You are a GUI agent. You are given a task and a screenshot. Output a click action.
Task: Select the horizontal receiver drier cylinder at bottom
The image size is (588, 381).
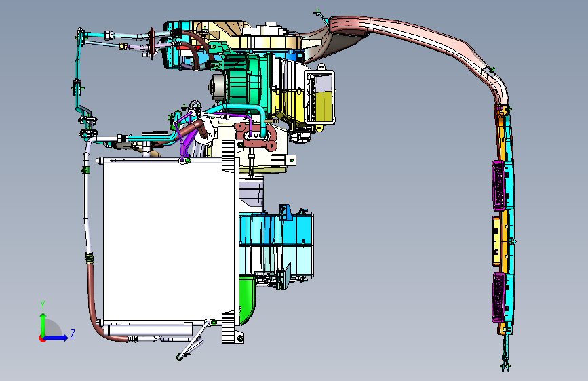point(149,330)
